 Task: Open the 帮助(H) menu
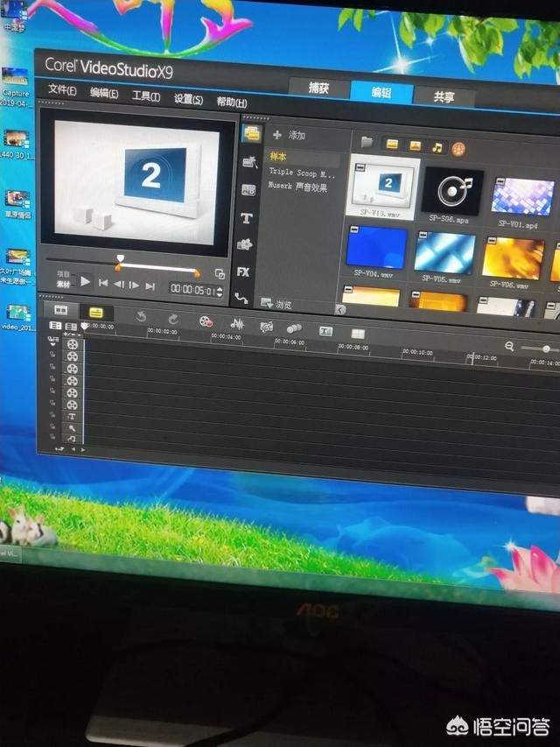(232, 102)
